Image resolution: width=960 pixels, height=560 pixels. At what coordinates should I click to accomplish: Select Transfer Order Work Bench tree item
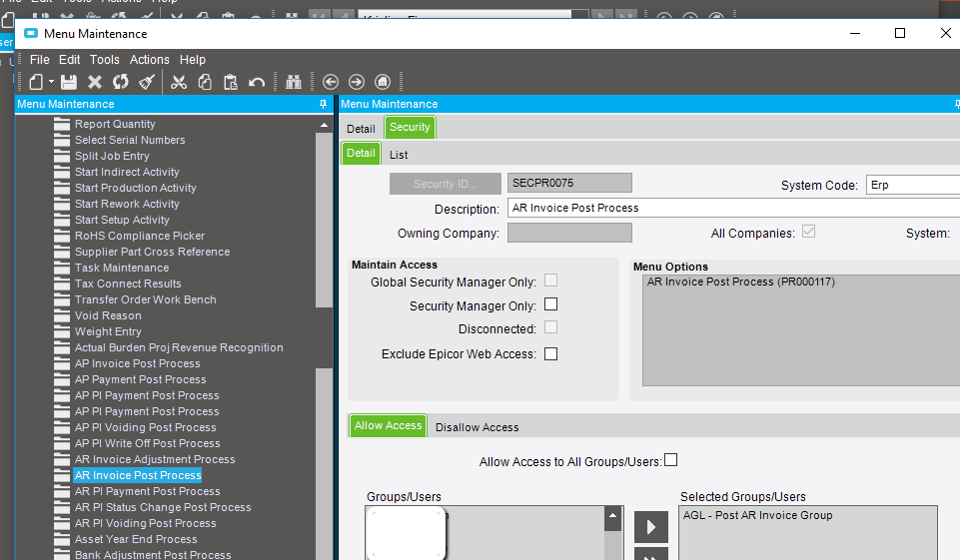(x=145, y=299)
